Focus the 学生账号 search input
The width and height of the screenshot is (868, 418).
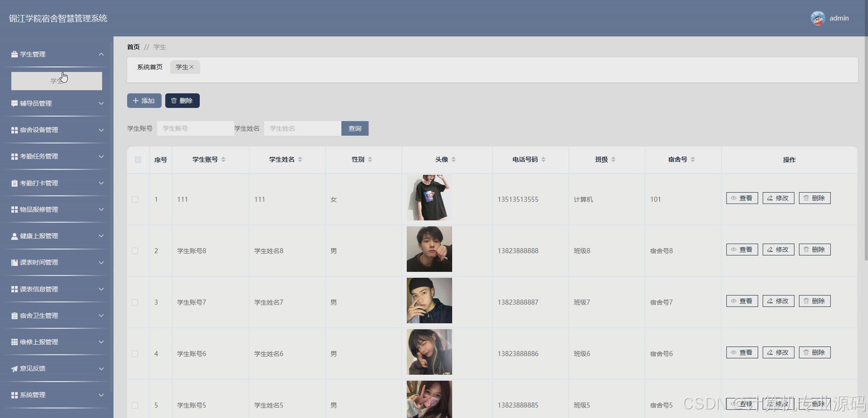coord(196,129)
